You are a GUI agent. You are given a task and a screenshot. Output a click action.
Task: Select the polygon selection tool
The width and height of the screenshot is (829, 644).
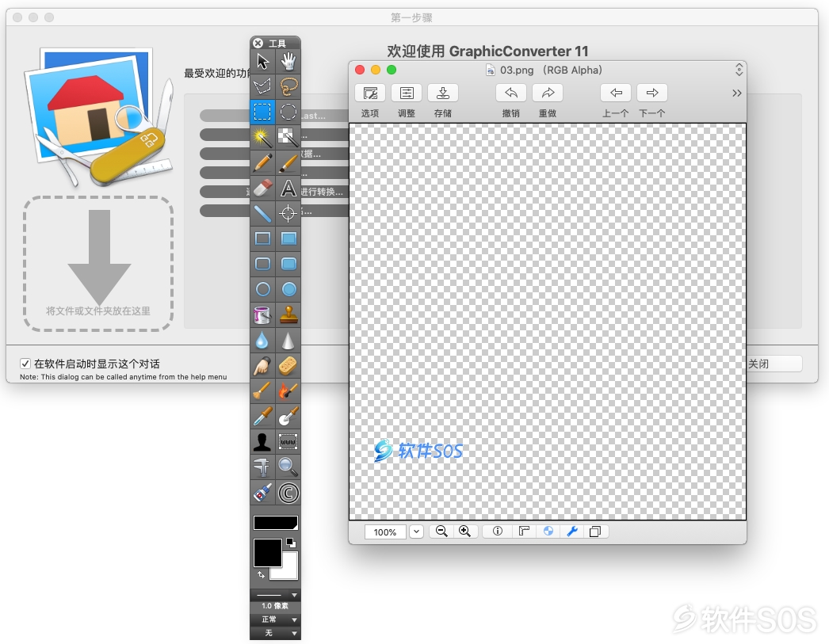point(263,86)
